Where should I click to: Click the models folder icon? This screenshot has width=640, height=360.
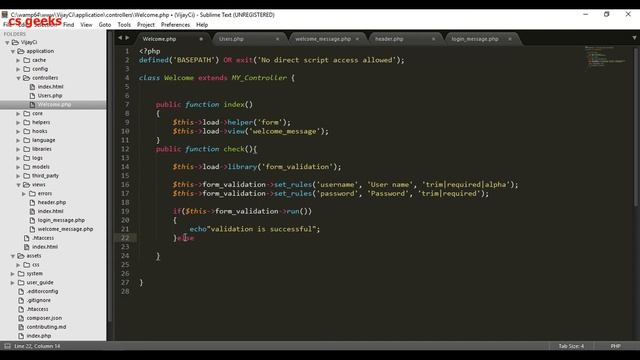[x=27, y=167]
